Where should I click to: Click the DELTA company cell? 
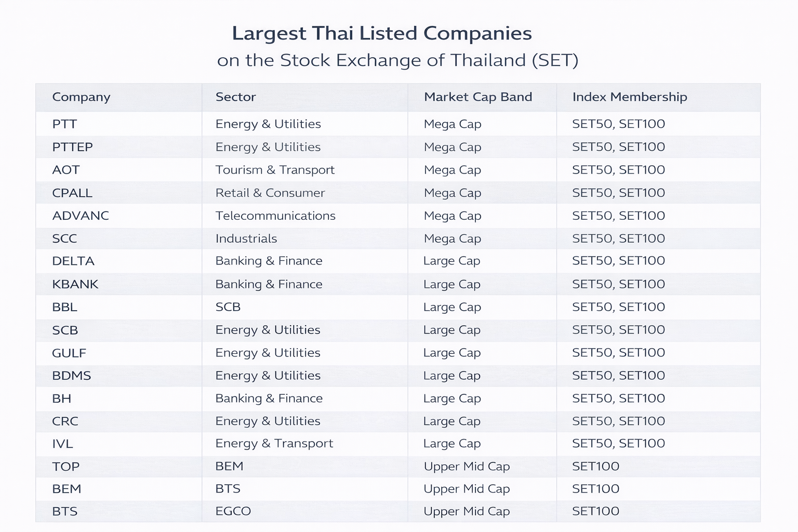73,261
